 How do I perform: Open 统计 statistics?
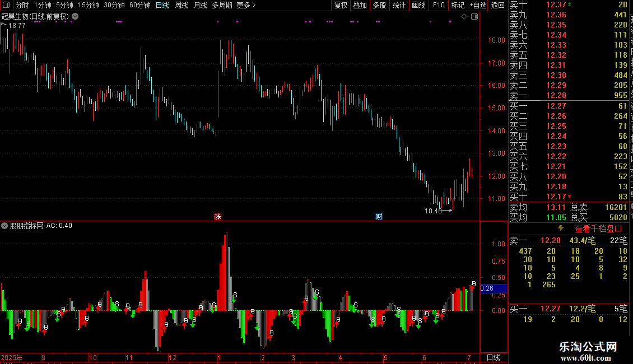tap(399, 5)
